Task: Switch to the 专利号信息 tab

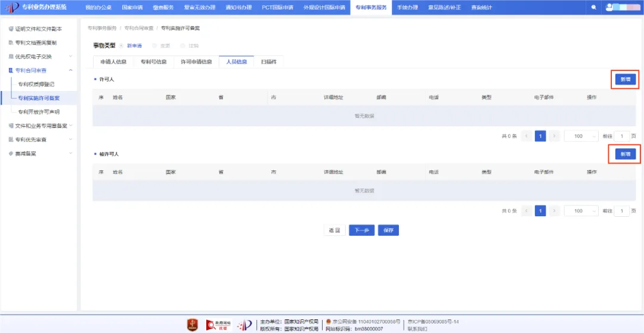Action: pos(154,62)
